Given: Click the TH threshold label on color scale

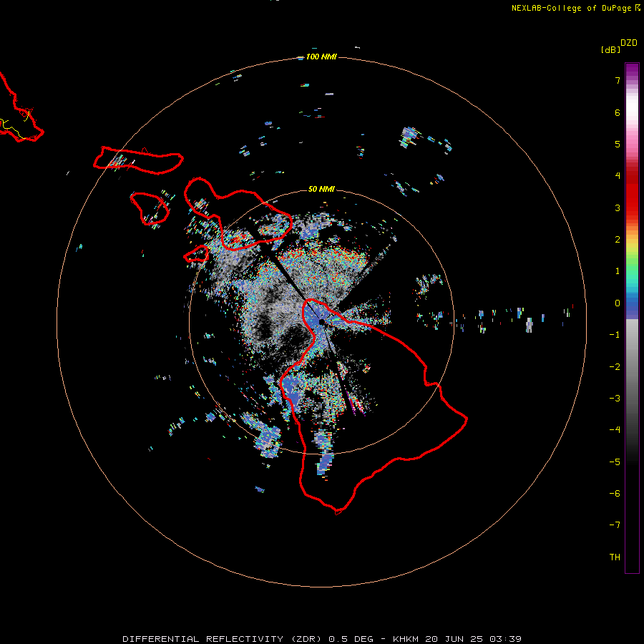Looking at the screenshot, I should coord(615,557).
